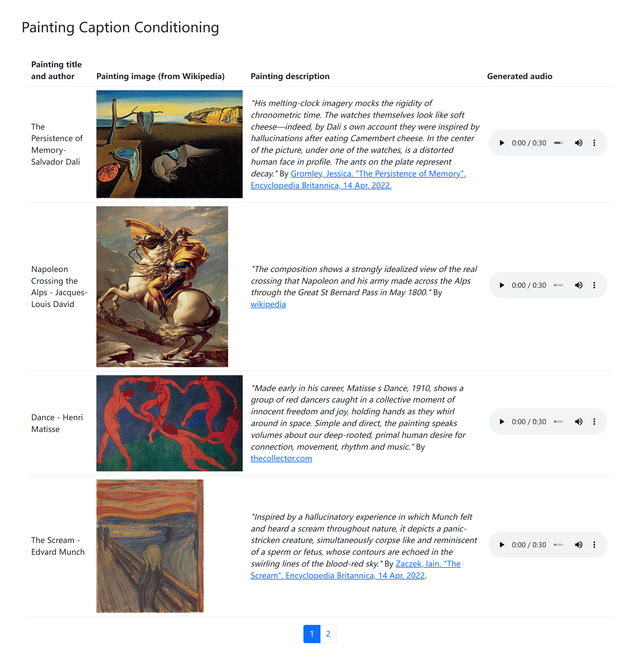Mute The Scream audio player volume
640x672 pixels.
click(579, 545)
